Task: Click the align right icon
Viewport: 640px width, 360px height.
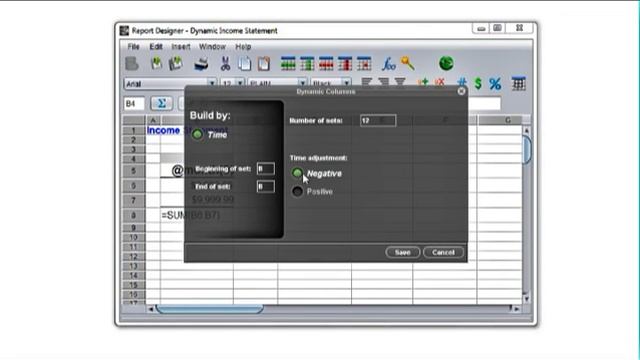Action: pos(400,82)
